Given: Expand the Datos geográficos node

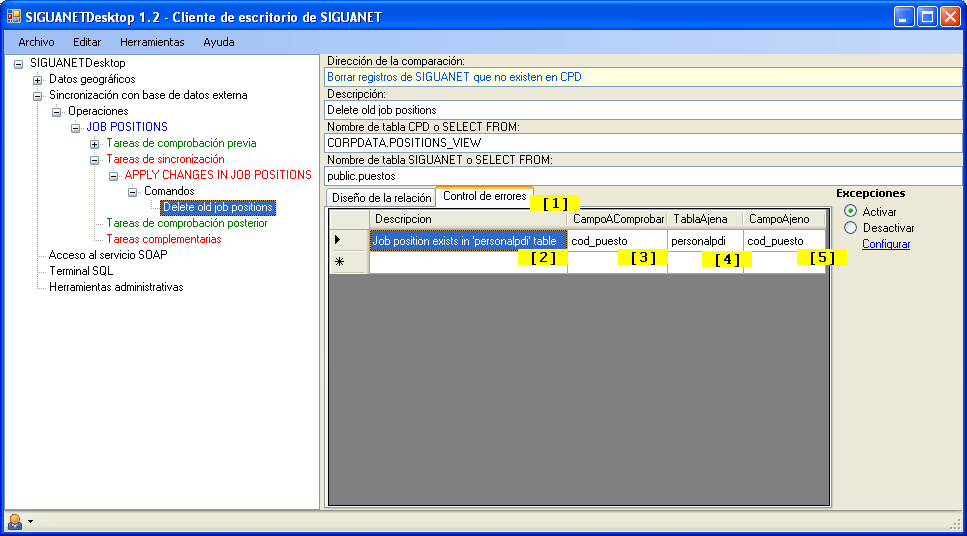Looking at the screenshot, I should click(x=38, y=80).
